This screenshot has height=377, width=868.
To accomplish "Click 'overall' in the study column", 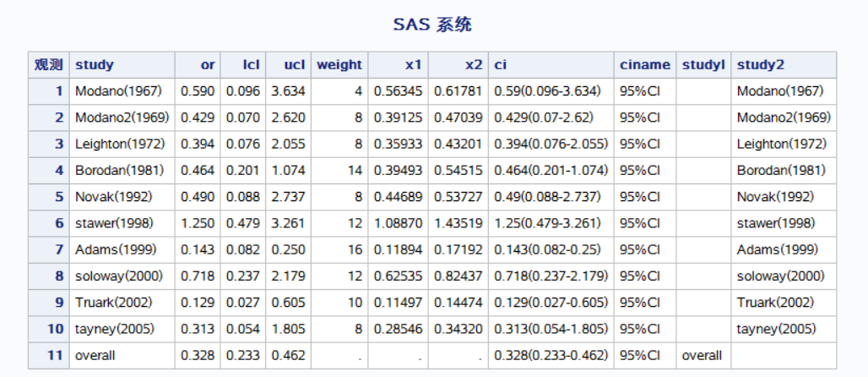I will [95, 355].
